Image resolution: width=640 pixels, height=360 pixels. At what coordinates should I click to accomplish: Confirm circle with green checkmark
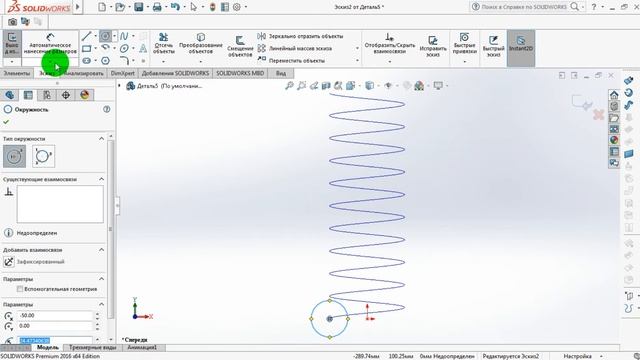click(6, 122)
